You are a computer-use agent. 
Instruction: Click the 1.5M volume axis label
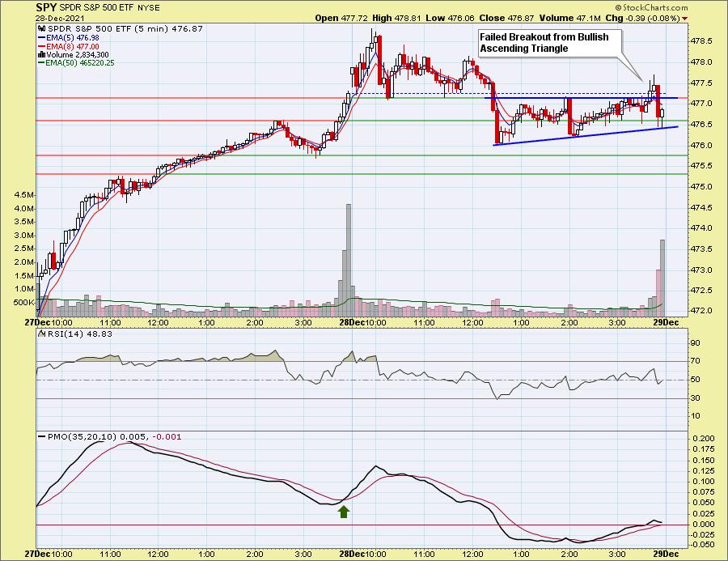(24, 275)
